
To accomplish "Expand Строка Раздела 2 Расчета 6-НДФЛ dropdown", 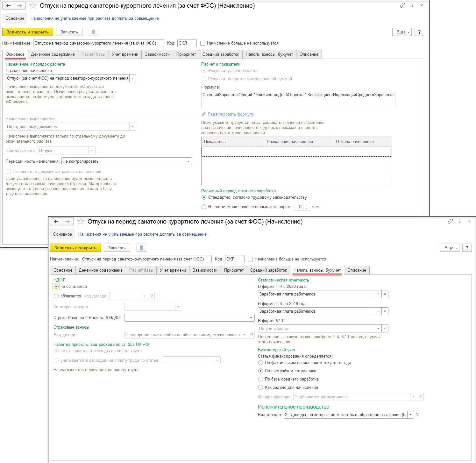I will (x=251, y=317).
